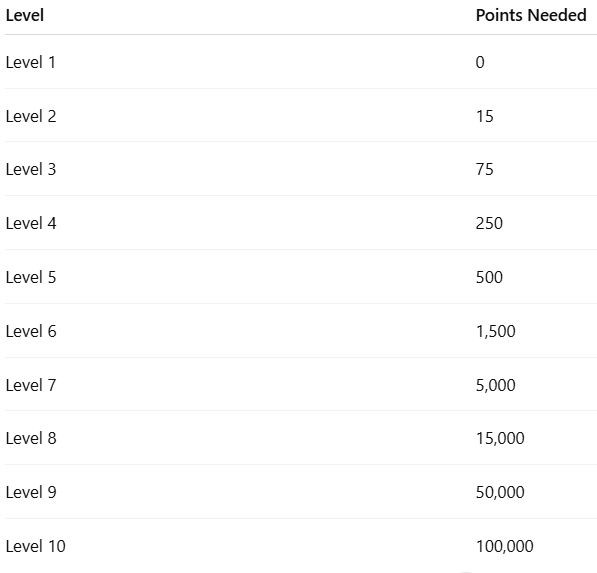597x573 pixels.
Task: Select the Level 6 row label
Action: [31, 332]
